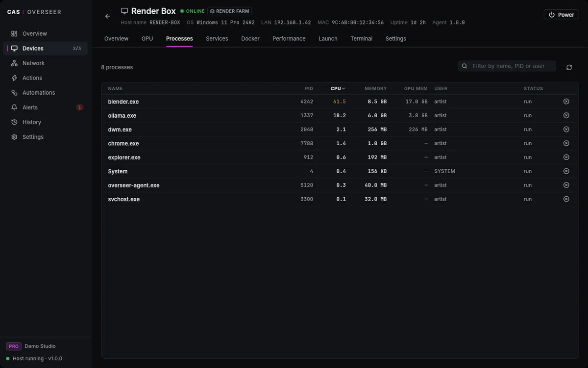Open Settings in the sidebar

(45, 137)
